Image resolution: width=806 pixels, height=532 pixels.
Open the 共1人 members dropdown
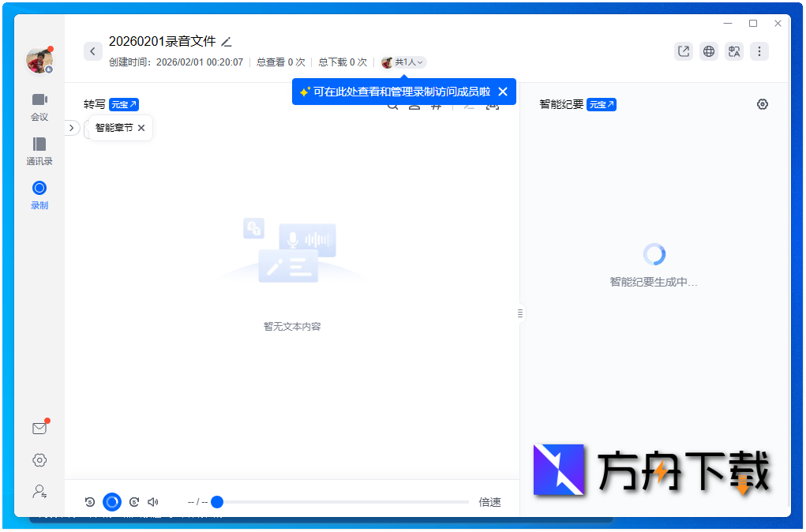point(403,62)
